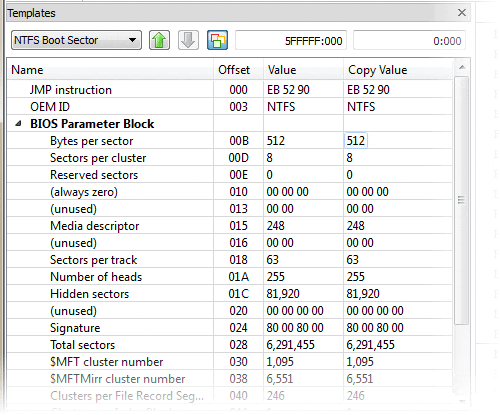Select the JMP instruction row
This screenshot has width=500, height=415.
point(230,90)
